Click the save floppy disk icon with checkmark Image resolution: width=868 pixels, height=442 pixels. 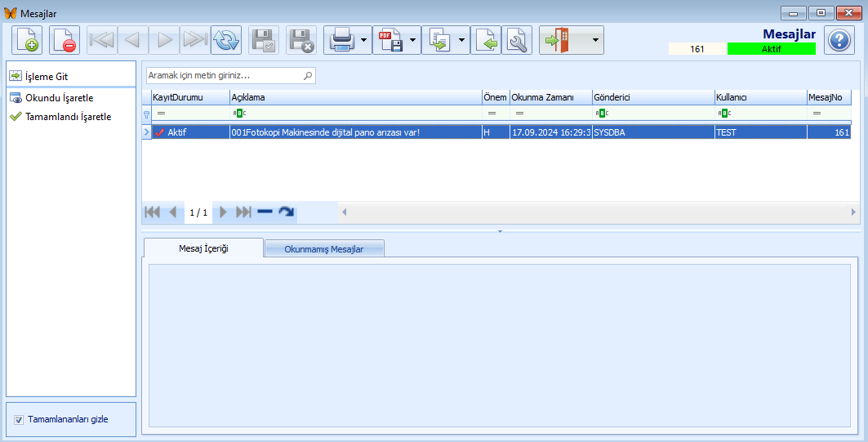(x=264, y=40)
